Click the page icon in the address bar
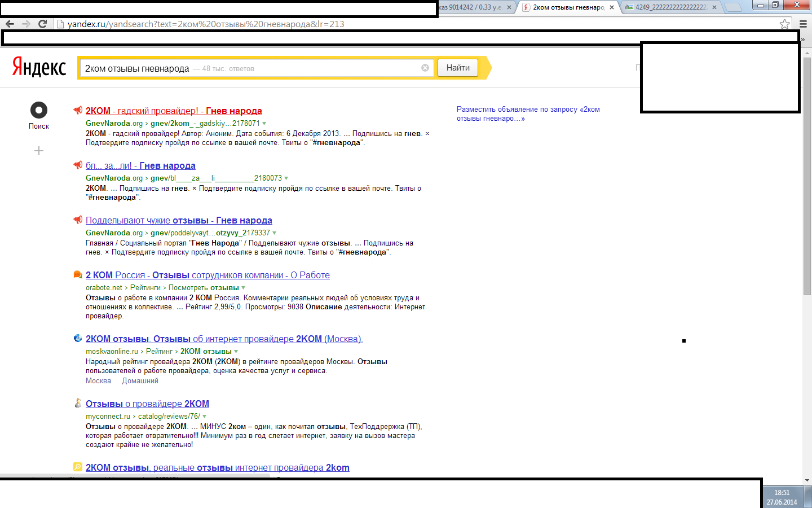 (61, 24)
